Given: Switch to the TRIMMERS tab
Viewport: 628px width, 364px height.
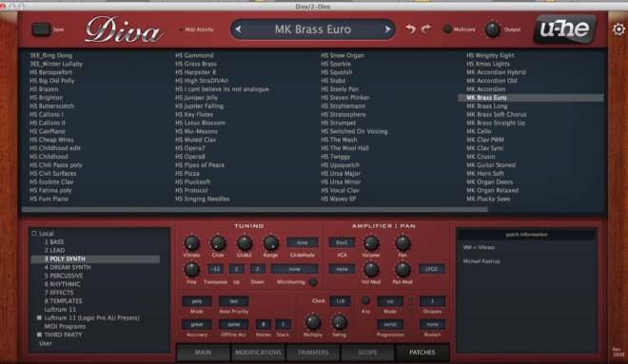Looking at the screenshot, I should 313,353.
